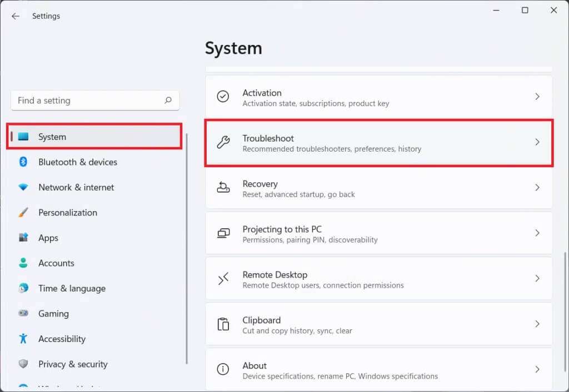Image resolution: width=569 pixels, height=392 pixels.
Task: Click the Clipboard icon in System list
Action: tap(223, 325)
